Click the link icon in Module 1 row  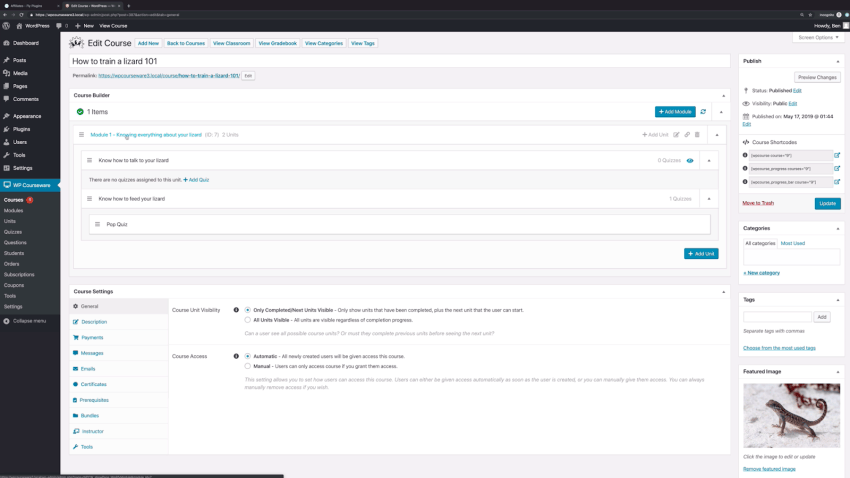[687, 135]
